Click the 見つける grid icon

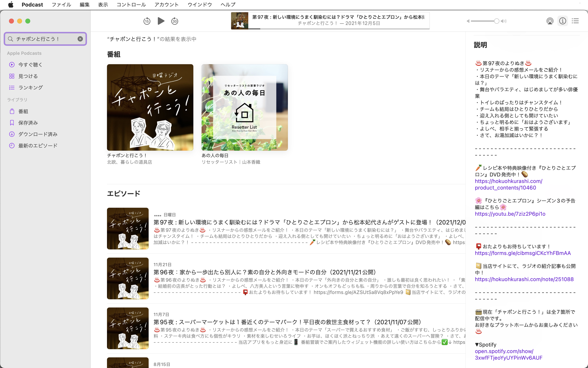tap(12, 76)
